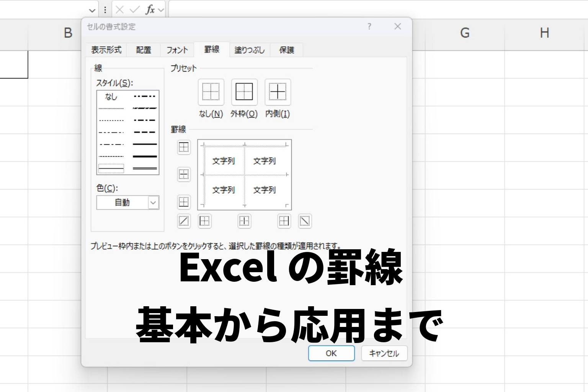Image resolution: width=588 pixels, height=392 pixels.
Task: Click the help question mark icon
Action: 369,26
